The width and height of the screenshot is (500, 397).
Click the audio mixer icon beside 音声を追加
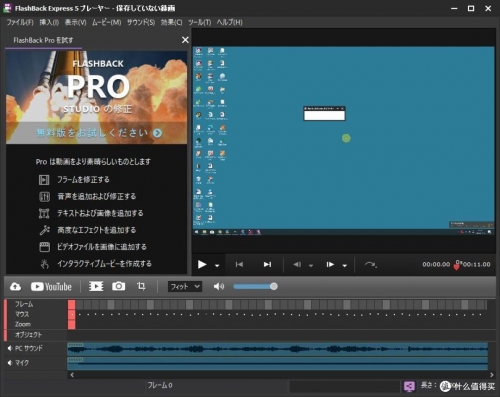[x=44, y=197]
